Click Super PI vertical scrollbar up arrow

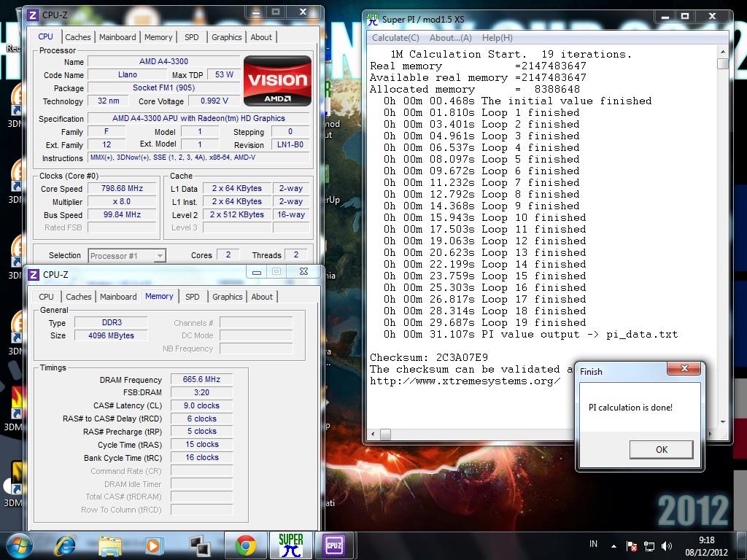(723, 52)
